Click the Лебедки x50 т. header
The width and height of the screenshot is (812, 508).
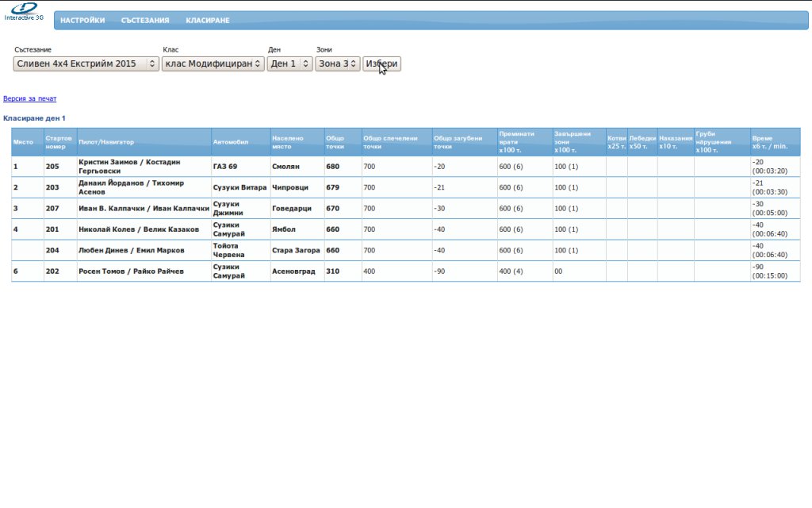coord(642,142)
